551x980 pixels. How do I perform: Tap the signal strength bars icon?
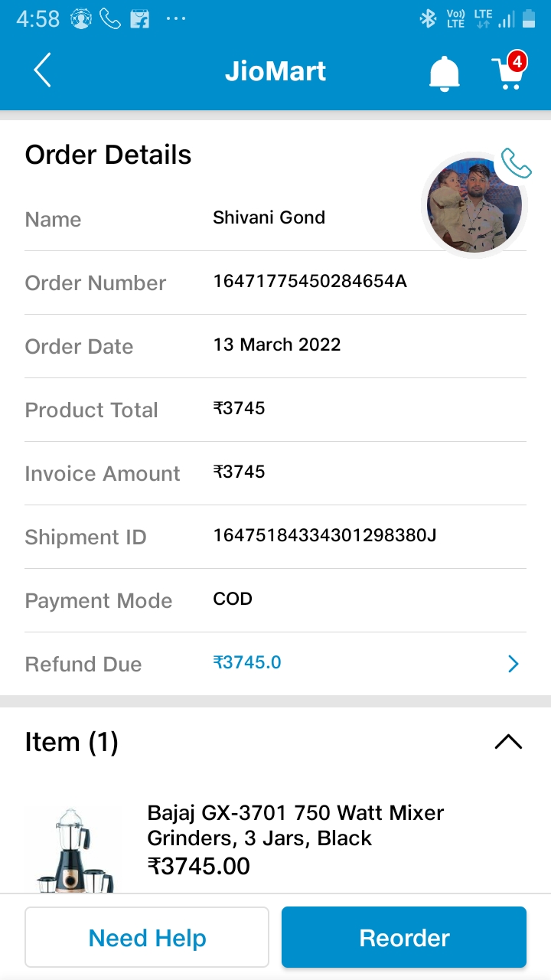point(506,19)
